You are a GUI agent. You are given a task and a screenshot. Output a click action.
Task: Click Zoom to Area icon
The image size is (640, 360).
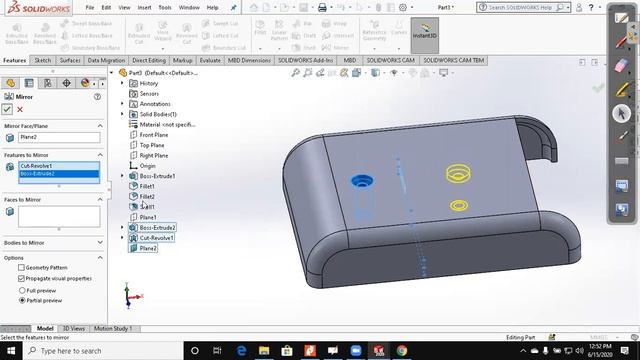coord(308,73)
